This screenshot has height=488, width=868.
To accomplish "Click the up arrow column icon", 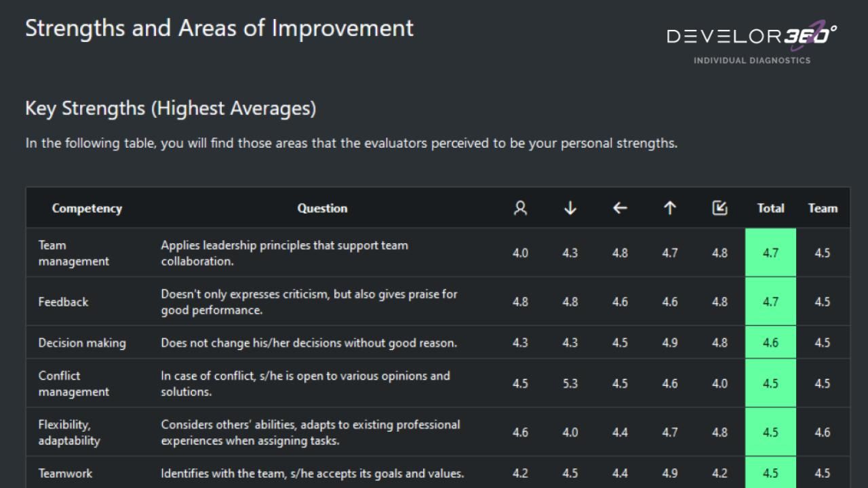I will [x=670, y=209].
